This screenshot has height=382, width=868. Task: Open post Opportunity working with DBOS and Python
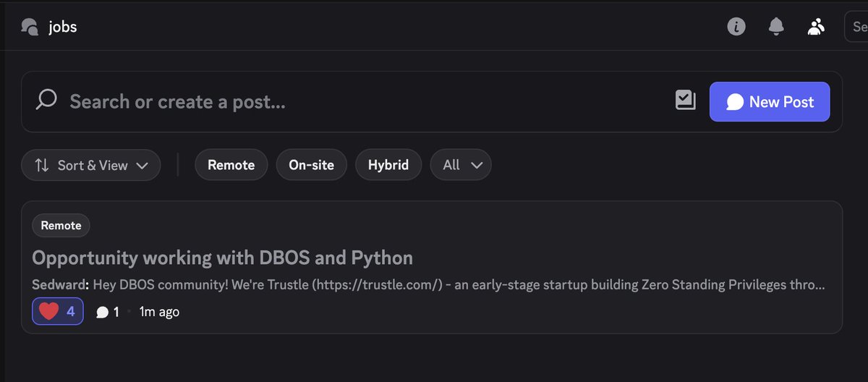pyautogui.click(x=223, y=258)
